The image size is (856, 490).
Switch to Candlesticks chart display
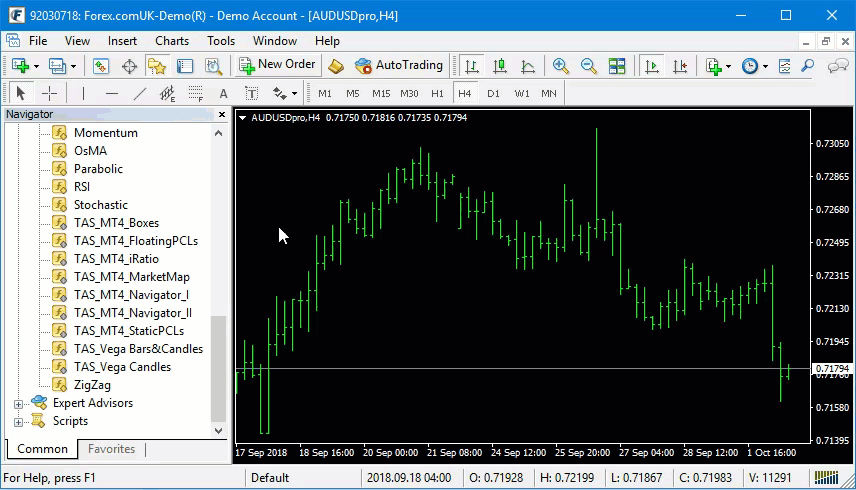(x=500, y=66)
